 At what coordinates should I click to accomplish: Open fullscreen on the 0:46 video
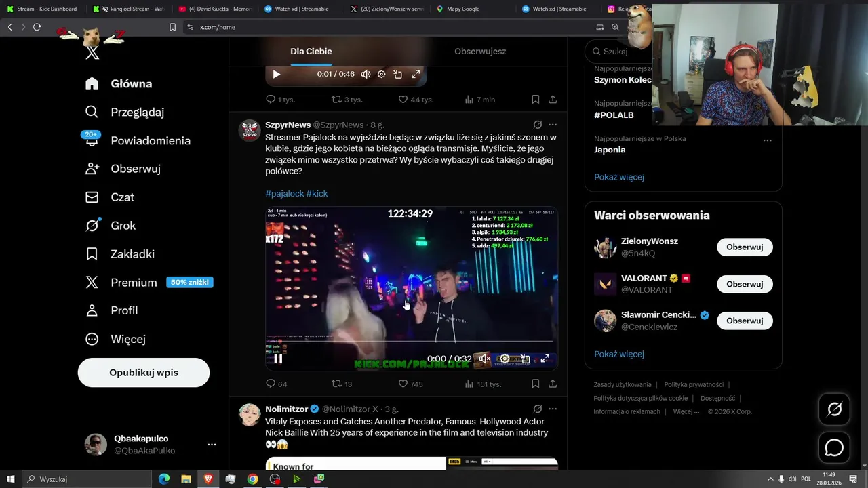[416, 75]
